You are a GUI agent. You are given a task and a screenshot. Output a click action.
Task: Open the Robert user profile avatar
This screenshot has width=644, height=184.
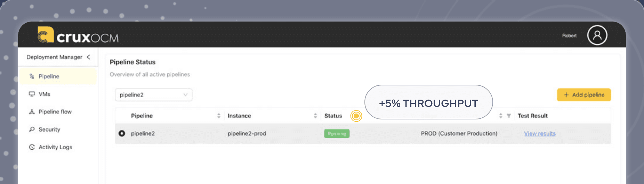click(x=597, y=35)
